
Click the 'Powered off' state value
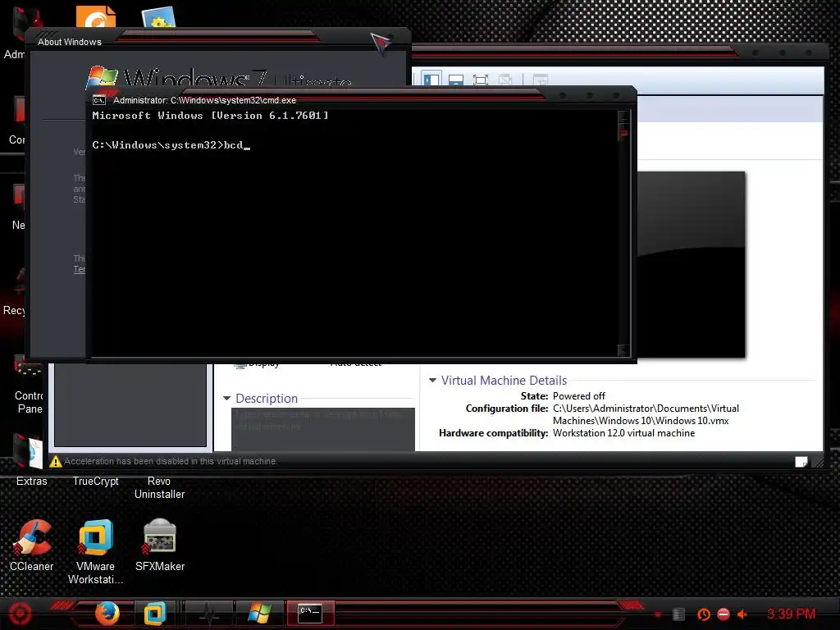tap(578, 396)
